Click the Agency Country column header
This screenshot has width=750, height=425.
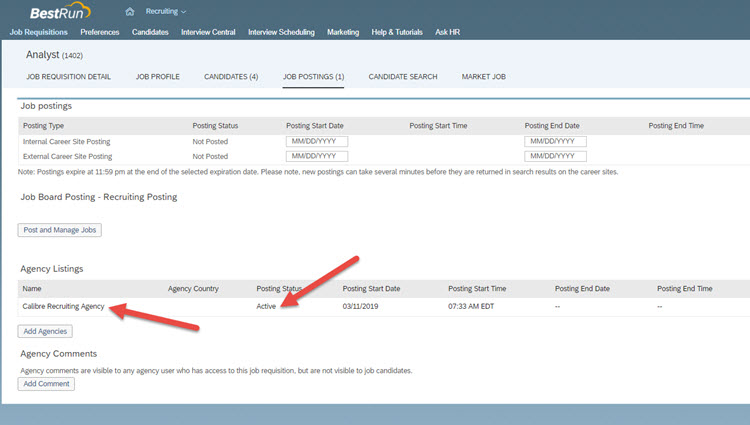point(193,289)
